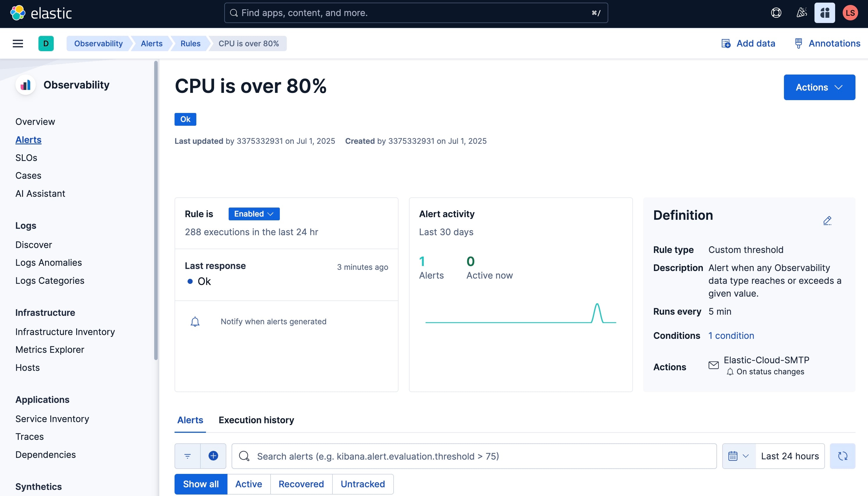Image resolution: width=868 pixels, height=496 pixels.
Task: Select the Recovered alerts filter
Action: [x=300, y=484]
